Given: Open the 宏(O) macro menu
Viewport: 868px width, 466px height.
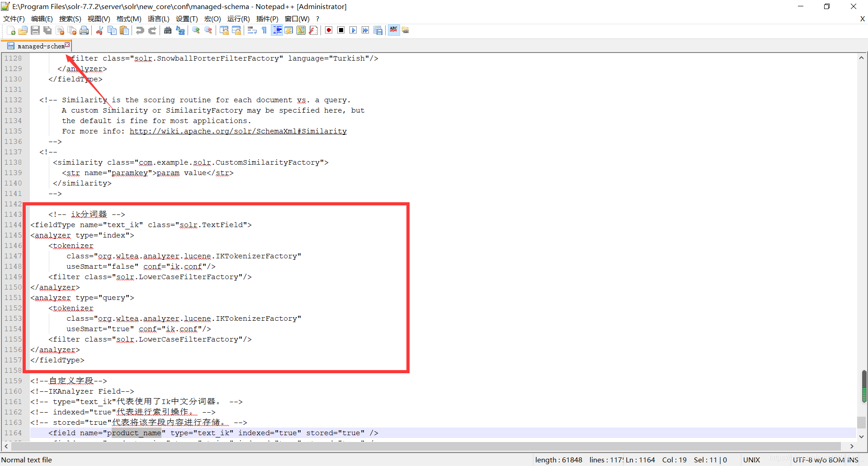Looking at the screenshot, I should click(212, 19).
